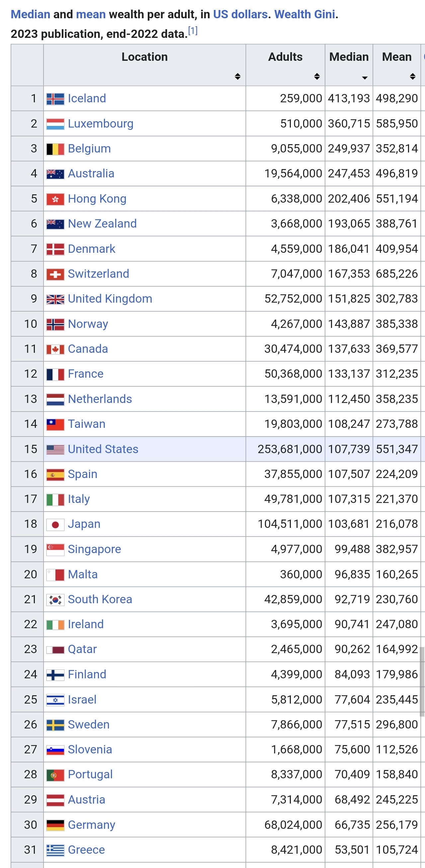Sort table by Adults column arrows
Image resolution: width=425 pixels, height=868 pixels.
click(x=317, y=76)
